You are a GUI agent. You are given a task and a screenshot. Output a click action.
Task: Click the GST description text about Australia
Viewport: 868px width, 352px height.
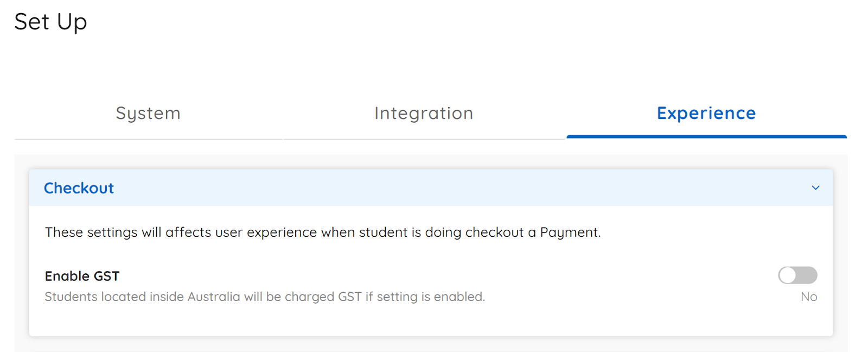coord(264,297)
